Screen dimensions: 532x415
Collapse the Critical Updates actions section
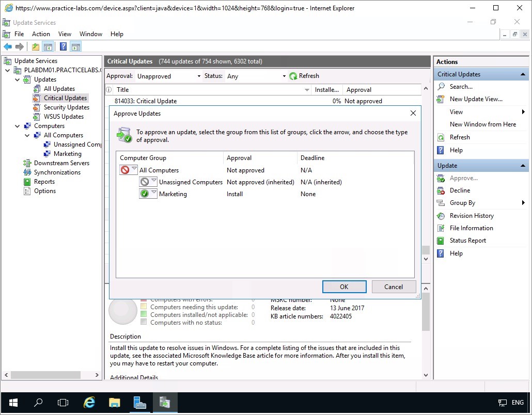tap(523, 74)
